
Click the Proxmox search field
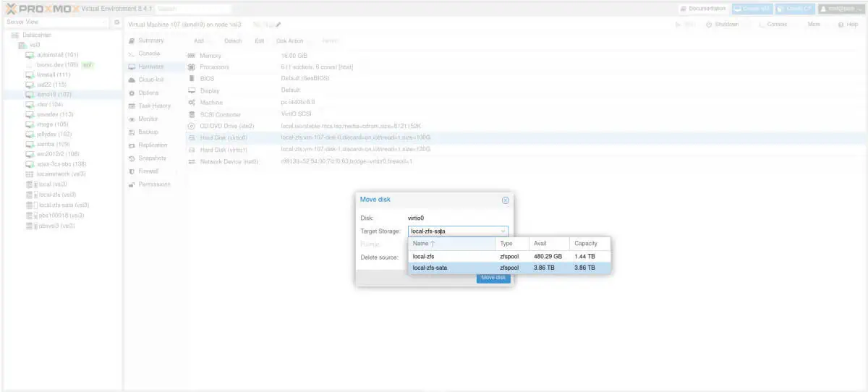coord(192,9)
